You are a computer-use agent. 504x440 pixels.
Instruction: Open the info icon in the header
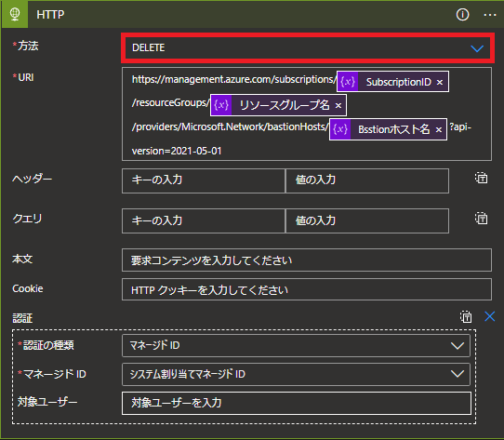click(x=462, y=15)
